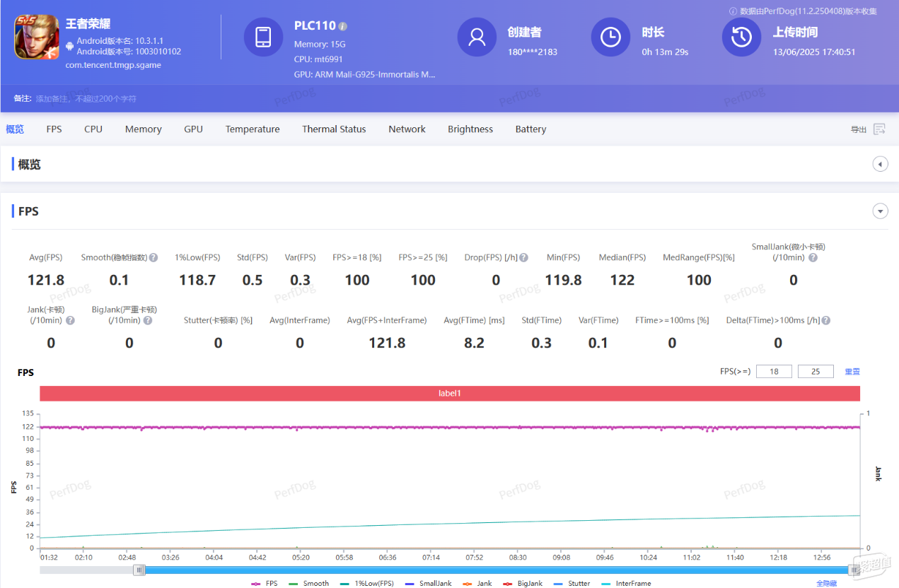The width and height of the screenshot is (899, 588).
Task: Click the red label1 segment bar
Action: tap(450, 393)
